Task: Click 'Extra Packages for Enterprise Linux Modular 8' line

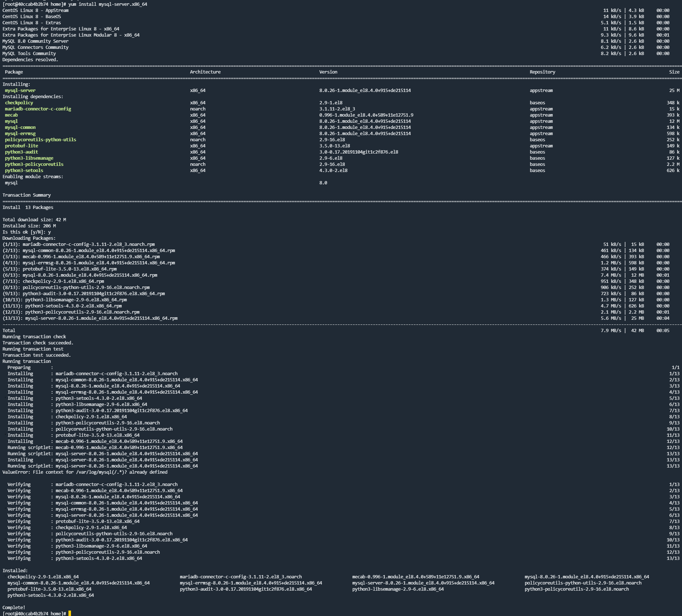Action: 71,35
